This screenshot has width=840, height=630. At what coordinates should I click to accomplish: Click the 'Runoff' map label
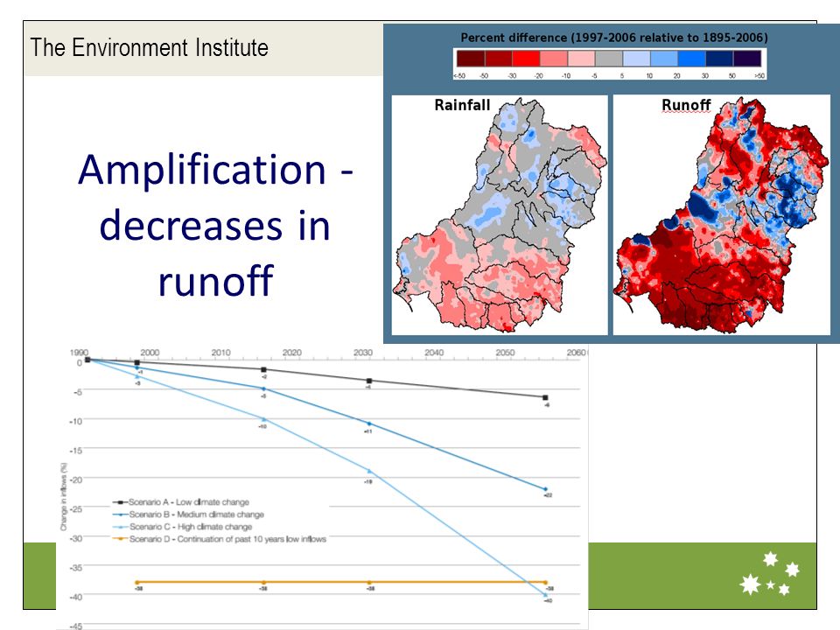click(x=686, y=104)
